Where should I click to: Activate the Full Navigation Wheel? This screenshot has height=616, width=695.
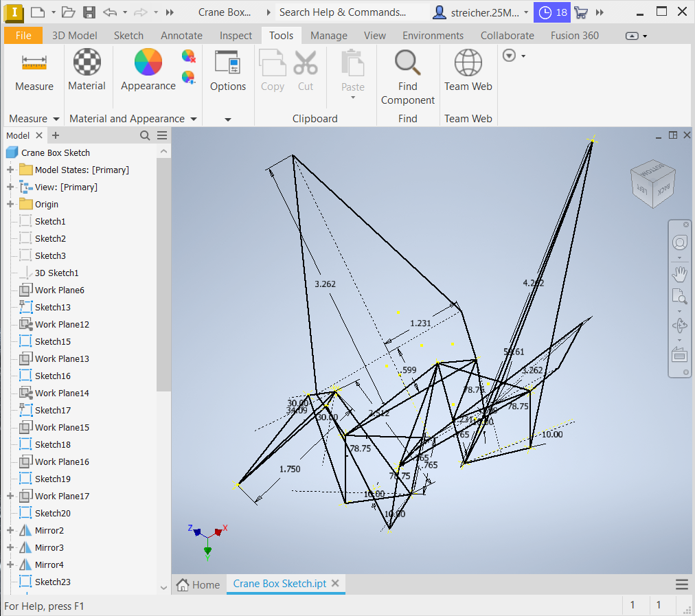point(679,242)
